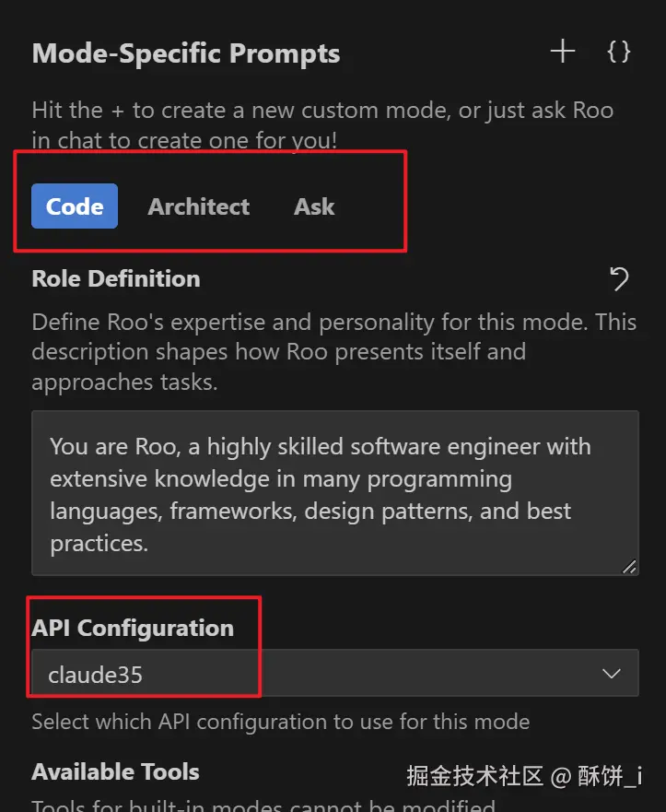Image resolution: width=666 pixels, height=812 pixels.
Task: Click the plus icon to add custom mode
Action: pyautogui.click(x=562, y=52)
